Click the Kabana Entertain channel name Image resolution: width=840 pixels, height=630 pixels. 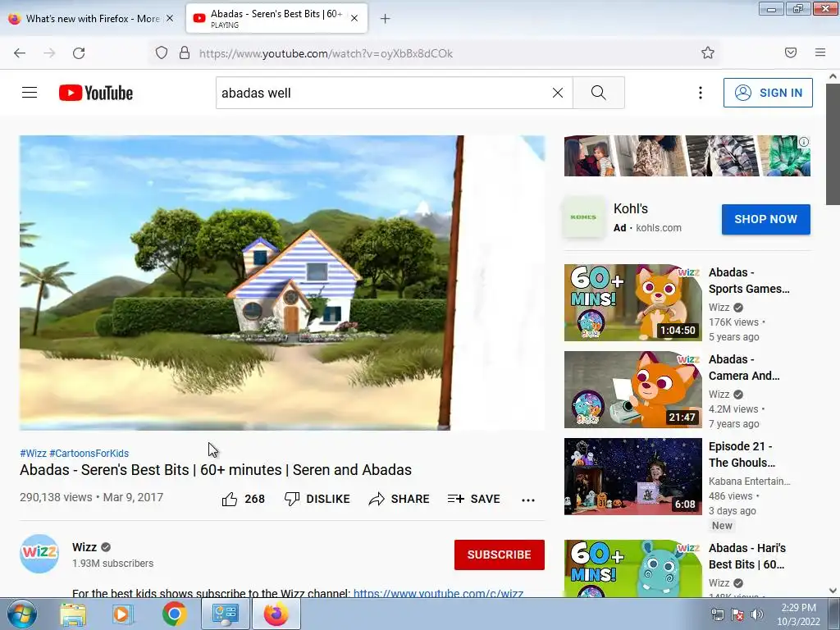pos(749,481)
